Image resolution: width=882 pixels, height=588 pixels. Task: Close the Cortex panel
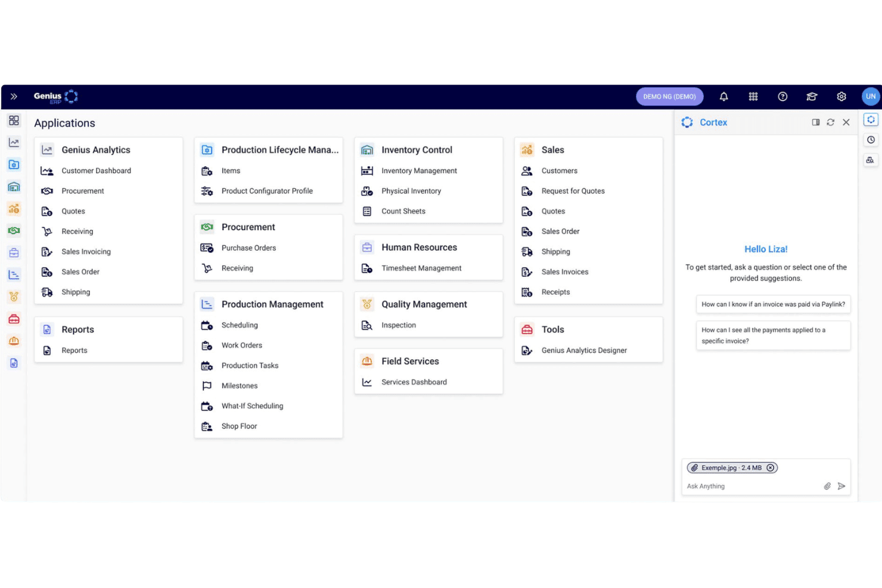[846, 122]
